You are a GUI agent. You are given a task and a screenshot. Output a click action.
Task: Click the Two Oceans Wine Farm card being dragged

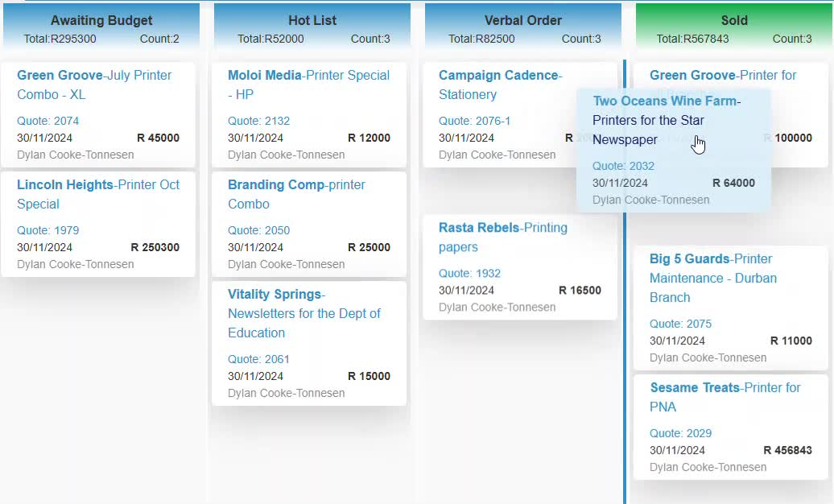coord(673,149)
